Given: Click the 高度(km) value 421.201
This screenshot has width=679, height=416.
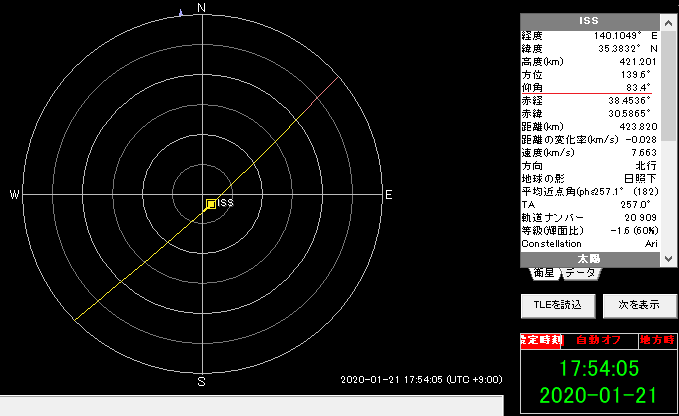Looking at the screenshot, I should coord(638,62).
